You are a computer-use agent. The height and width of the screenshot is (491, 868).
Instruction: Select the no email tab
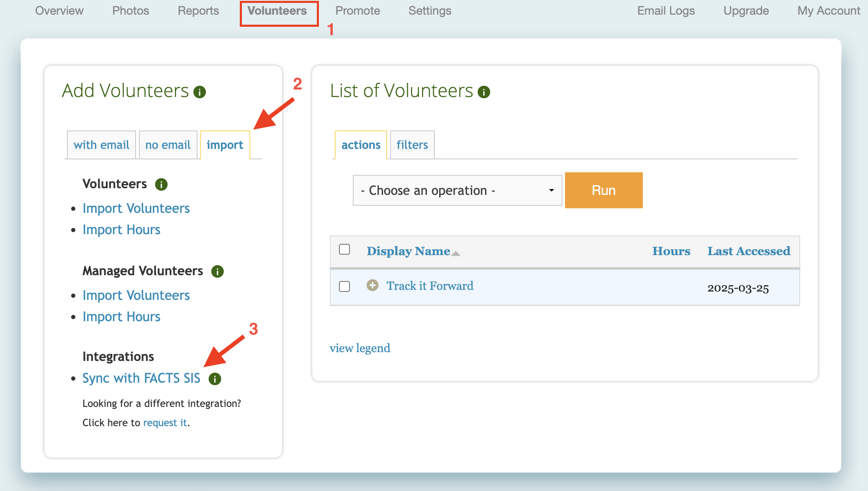tap(168, 145)
